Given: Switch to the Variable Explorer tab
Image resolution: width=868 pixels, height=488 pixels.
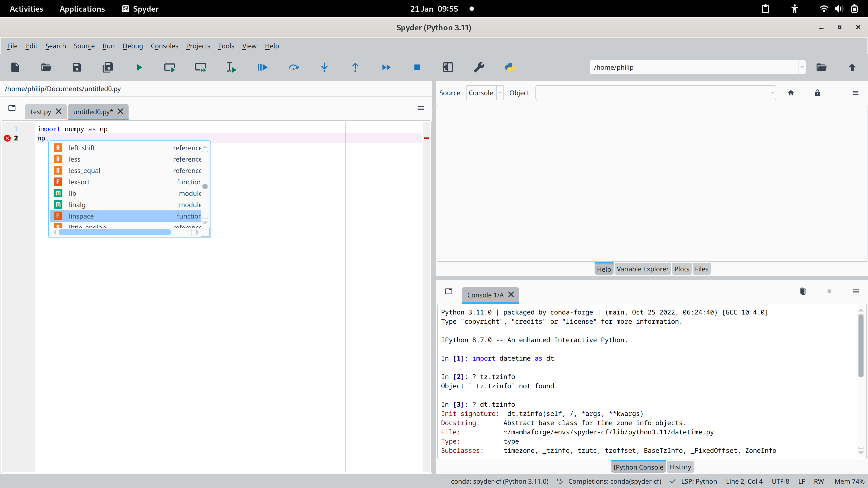Looking at the screenshot, I should tap(642, 269).
